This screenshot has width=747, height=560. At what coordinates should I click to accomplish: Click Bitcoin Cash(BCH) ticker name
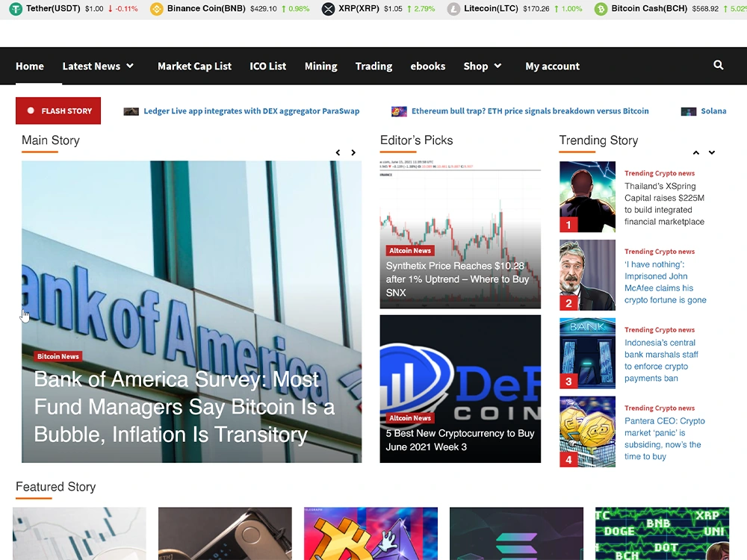(x=649, y=8)
